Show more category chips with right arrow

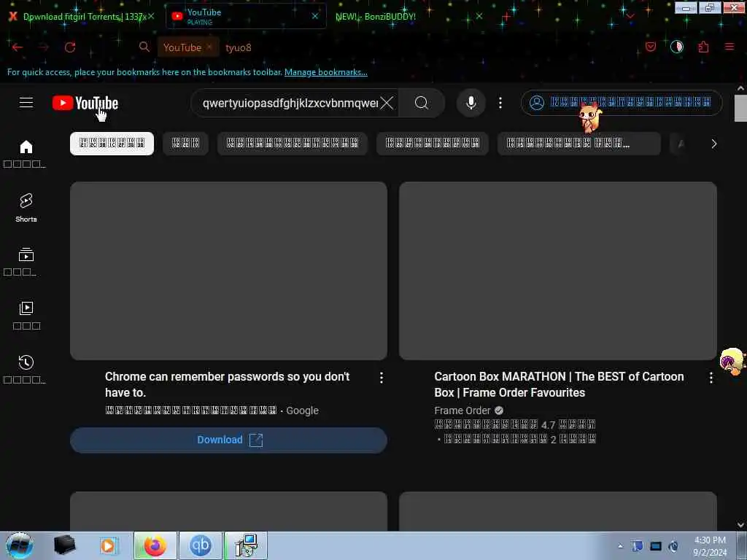tap(713, 144)
